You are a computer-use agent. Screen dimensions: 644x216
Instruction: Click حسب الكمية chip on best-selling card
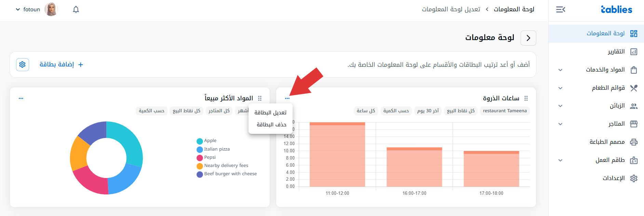pos(151,111)
